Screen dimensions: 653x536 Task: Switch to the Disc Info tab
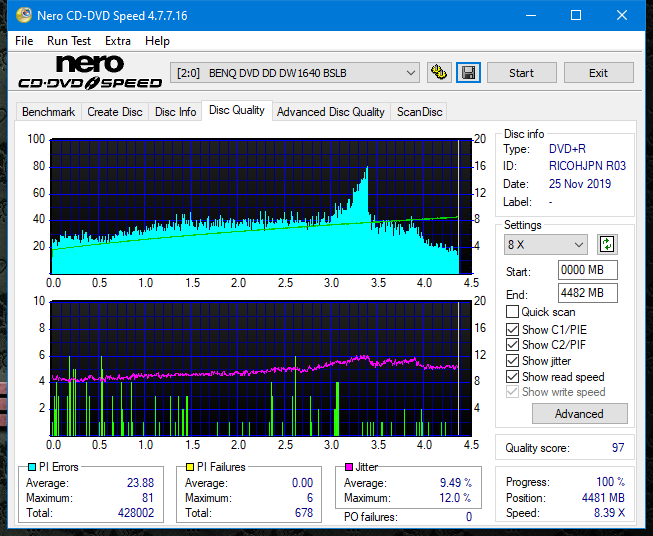(175, 112)
